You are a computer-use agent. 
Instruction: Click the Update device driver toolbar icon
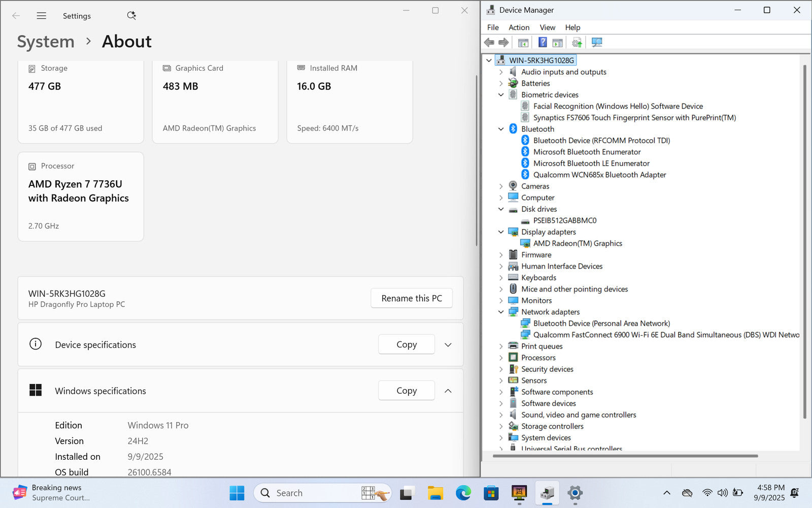pos(577,43)
